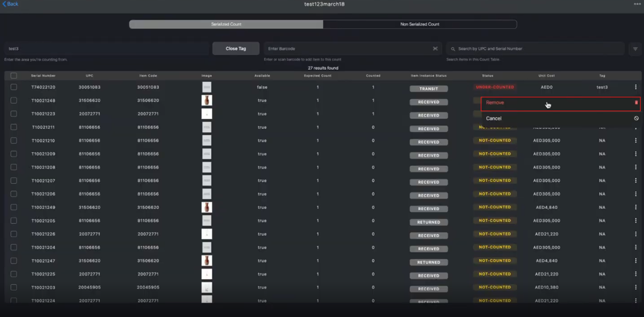The height and width of the screenshot is (317, 644).
Task: Click the Close Tag button
Action: (x=236, y=48)
